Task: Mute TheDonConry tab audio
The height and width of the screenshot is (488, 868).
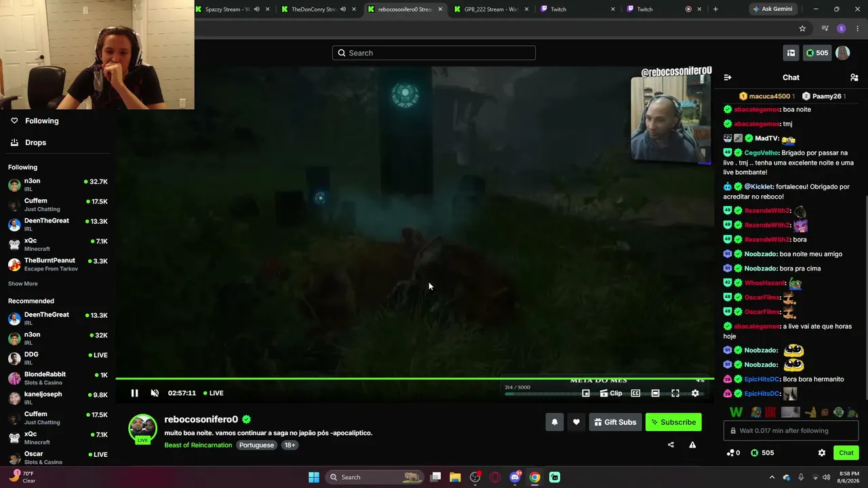Action: (342, 9)
